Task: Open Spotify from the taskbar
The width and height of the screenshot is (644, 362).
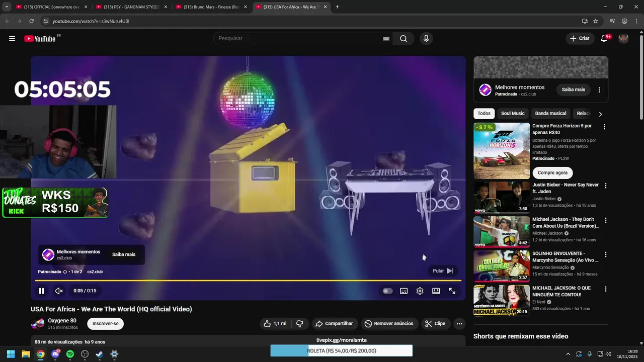Action: point(70,354)
